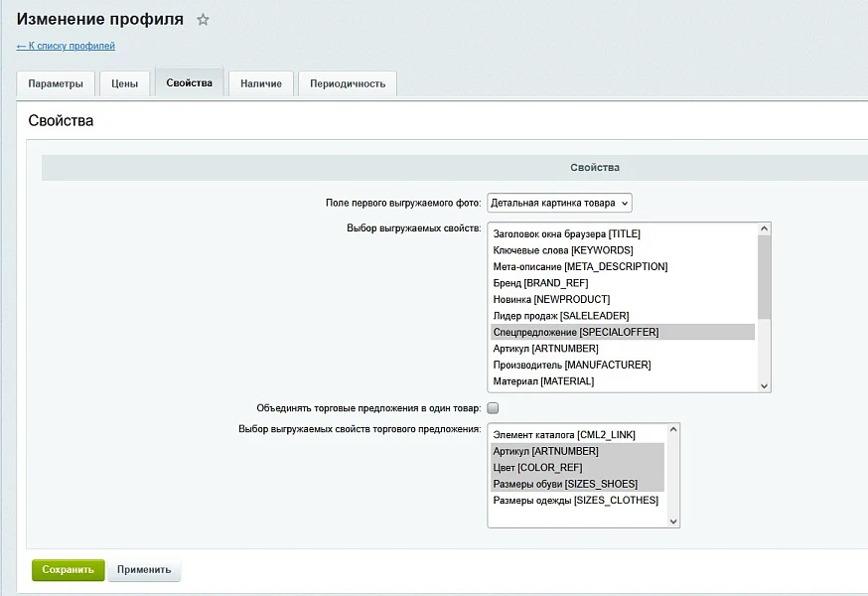Click highlighted Спецпредложение [SPECIALOFFER] item
868x596 pixels.
[x=623, y=332]
